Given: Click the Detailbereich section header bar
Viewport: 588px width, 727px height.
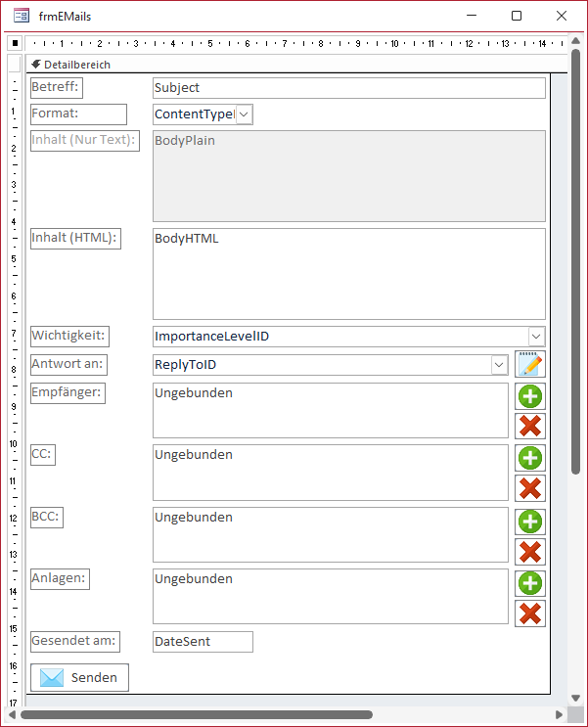Looking at the screenshot, I should click(x=294, y=65).
